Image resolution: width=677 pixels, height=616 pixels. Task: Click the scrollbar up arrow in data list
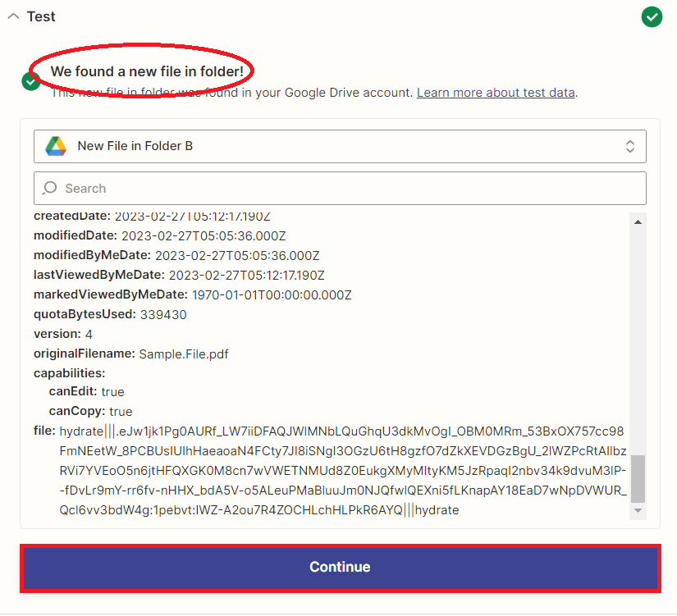click(637, 220)
